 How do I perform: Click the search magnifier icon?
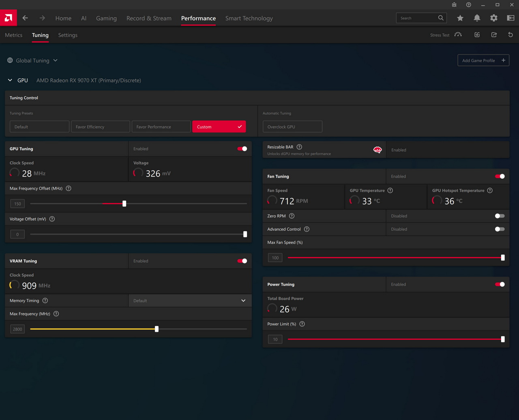click(x=441, y=18)
